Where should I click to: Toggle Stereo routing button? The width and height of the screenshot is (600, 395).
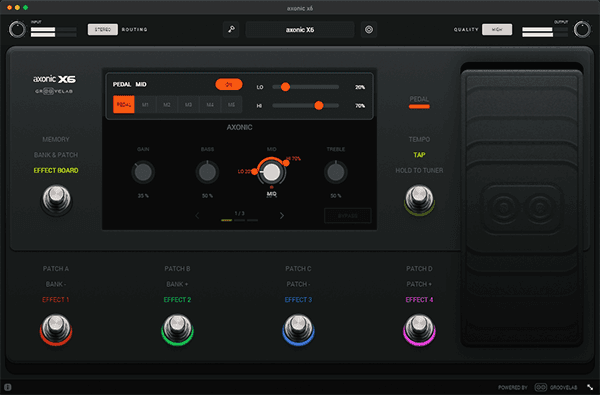pos(103,29)
